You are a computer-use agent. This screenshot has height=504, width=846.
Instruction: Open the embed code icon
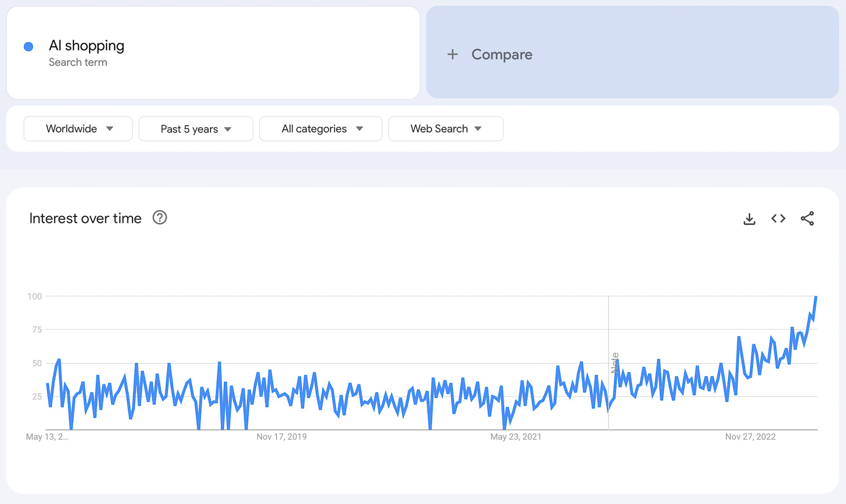pos(778,219)
